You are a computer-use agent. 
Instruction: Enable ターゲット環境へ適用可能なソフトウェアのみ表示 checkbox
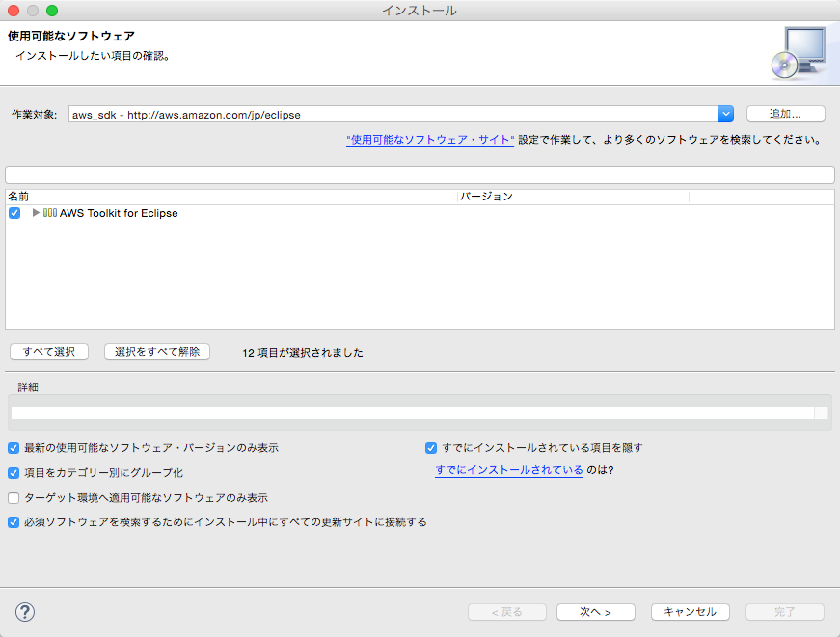[14, 498]
